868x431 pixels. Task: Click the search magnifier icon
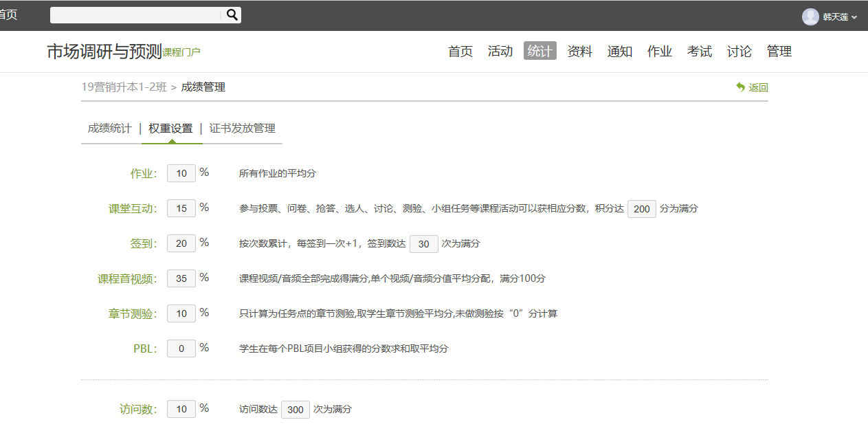pos(232,15)
